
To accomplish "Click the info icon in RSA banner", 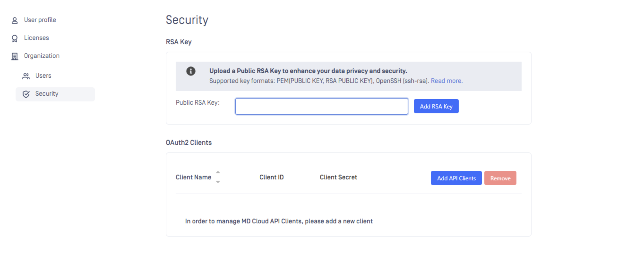I will tap(191, 71).
